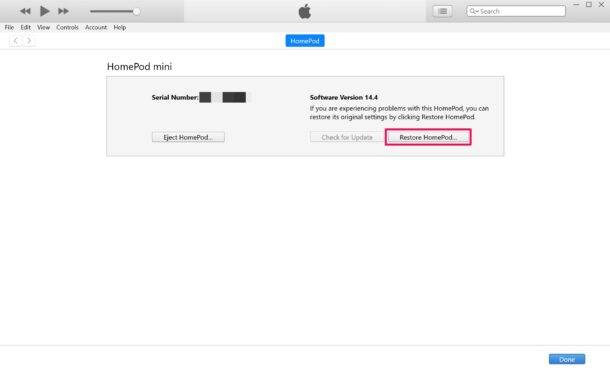Click the search magnifier icon
The width and height of the screenshot is (610, 373).
point(473,11)
